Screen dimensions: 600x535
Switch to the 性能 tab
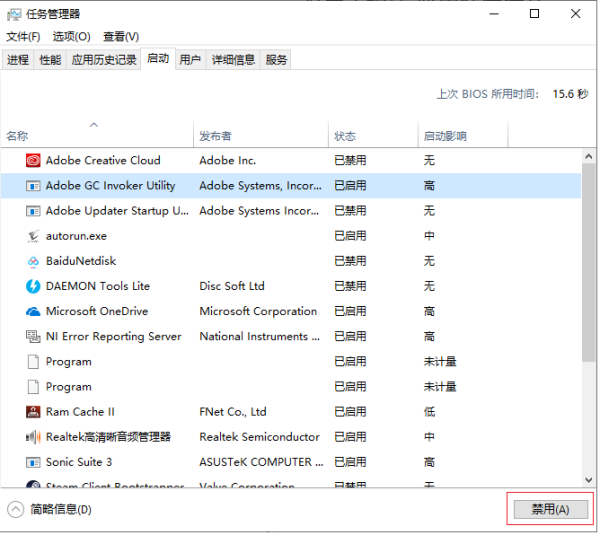click(50, 60)
